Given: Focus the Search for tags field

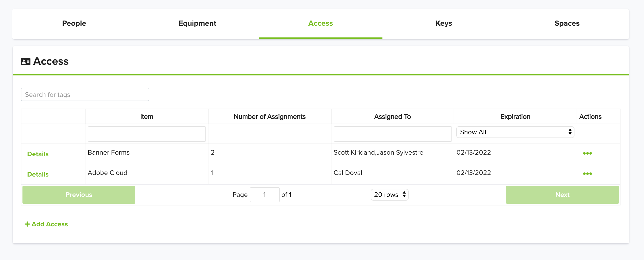Looking at the screenshot, I should (x=85, y=94).
